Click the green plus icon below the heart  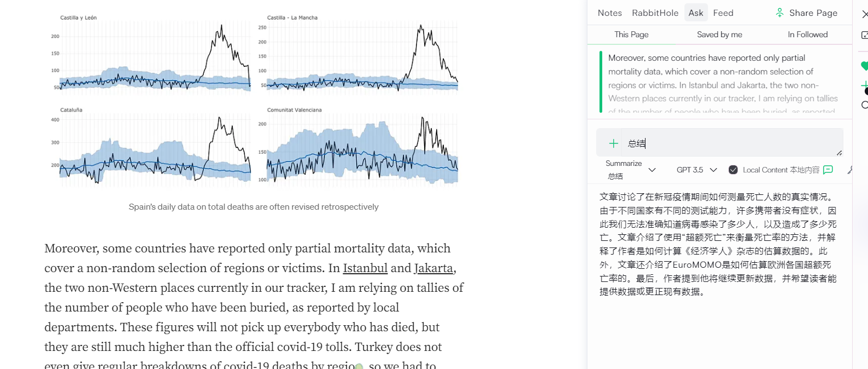(864, 85)
